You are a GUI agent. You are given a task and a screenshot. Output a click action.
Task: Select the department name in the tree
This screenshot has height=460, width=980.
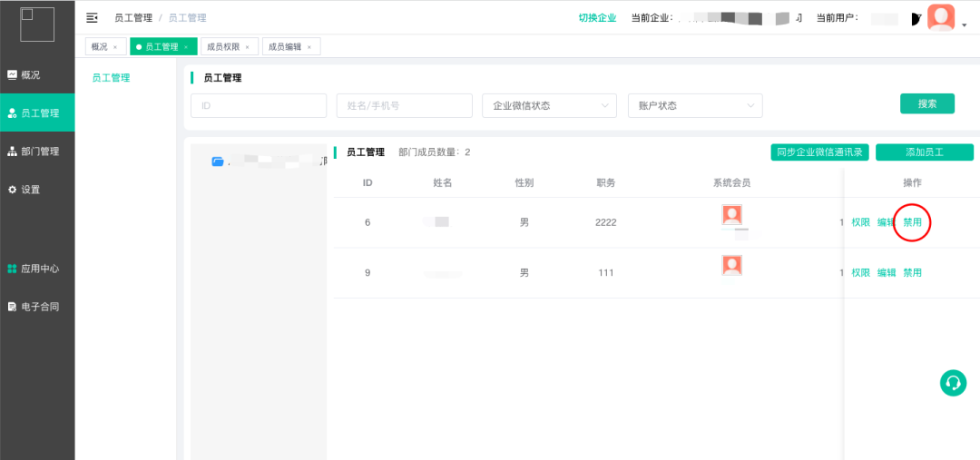click(277, 161)
